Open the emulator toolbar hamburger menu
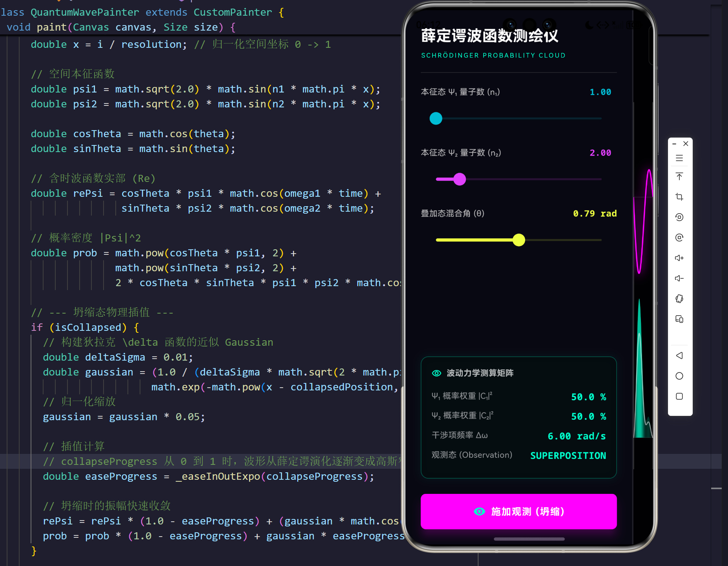This screenshot has width=728, height=566. pos(680,158)
